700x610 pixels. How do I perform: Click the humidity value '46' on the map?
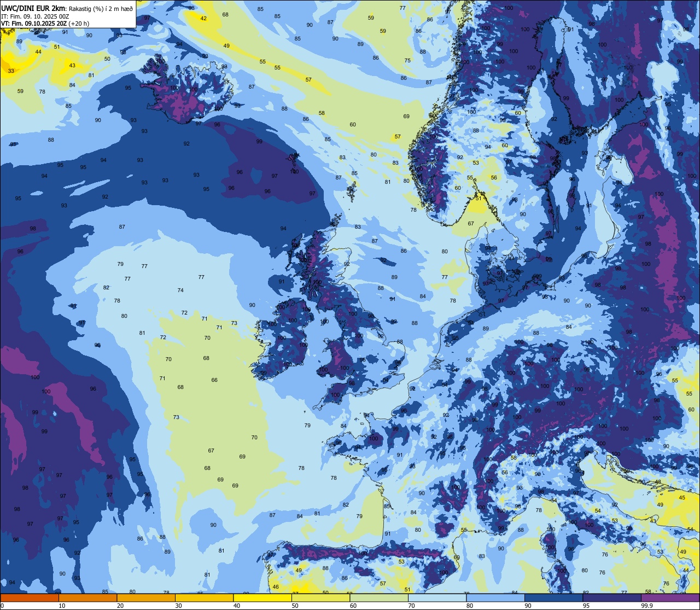(276, 587)
